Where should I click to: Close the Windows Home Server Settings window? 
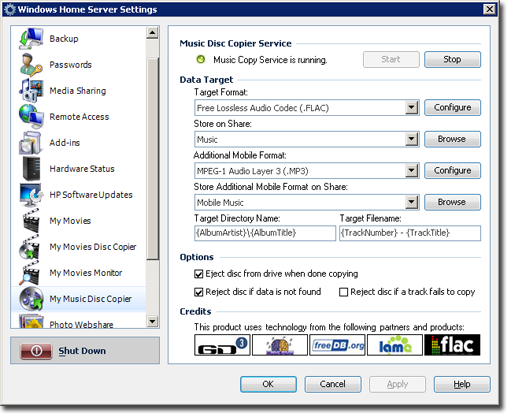pos(489,9)
